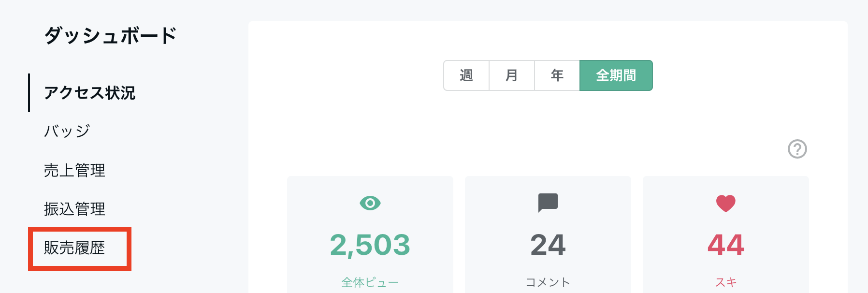Image resolution: width=868 pixels, height=293 pixels.
Task: Select the 週 period toggle
Action: 466,75
